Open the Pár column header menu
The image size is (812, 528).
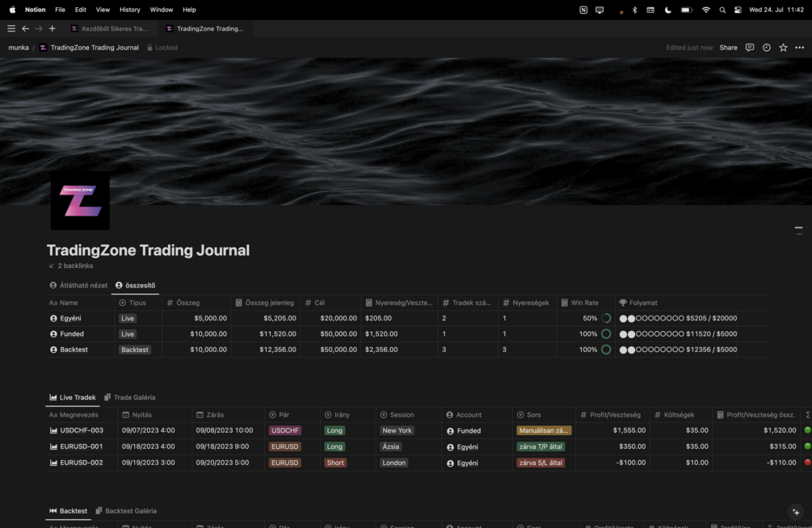(292, 415)
